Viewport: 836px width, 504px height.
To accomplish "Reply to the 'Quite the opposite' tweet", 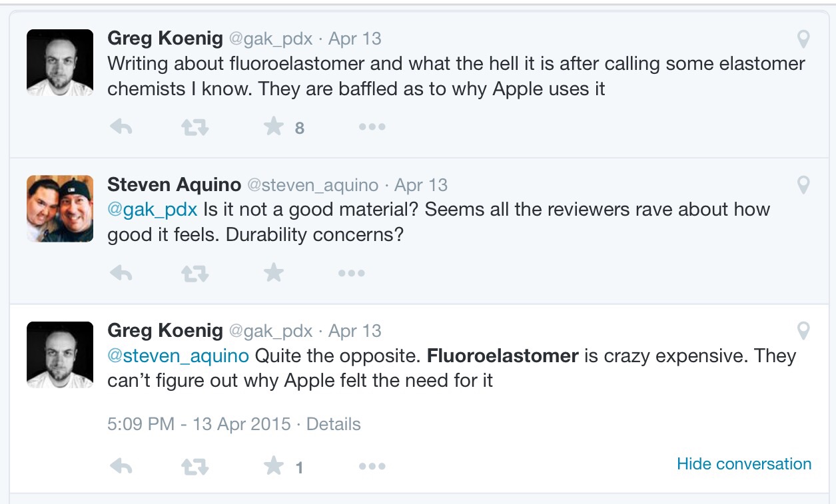I will coord(121,467).
